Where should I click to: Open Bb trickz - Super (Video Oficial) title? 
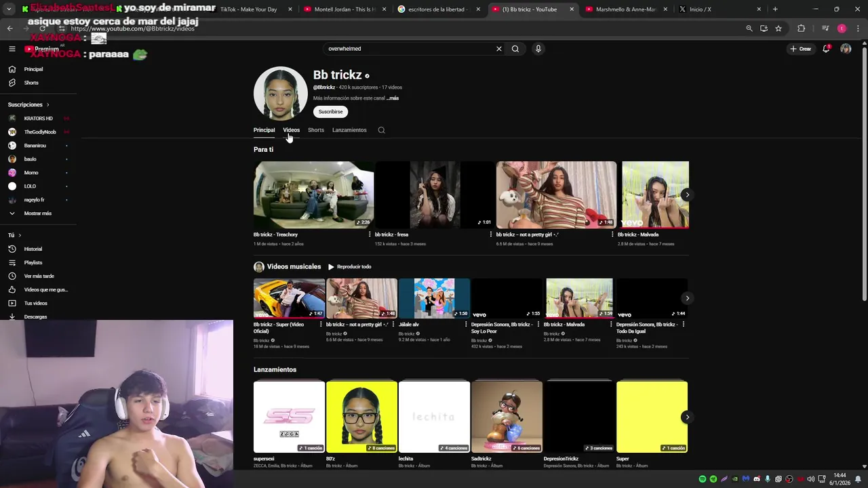point(278,328)
